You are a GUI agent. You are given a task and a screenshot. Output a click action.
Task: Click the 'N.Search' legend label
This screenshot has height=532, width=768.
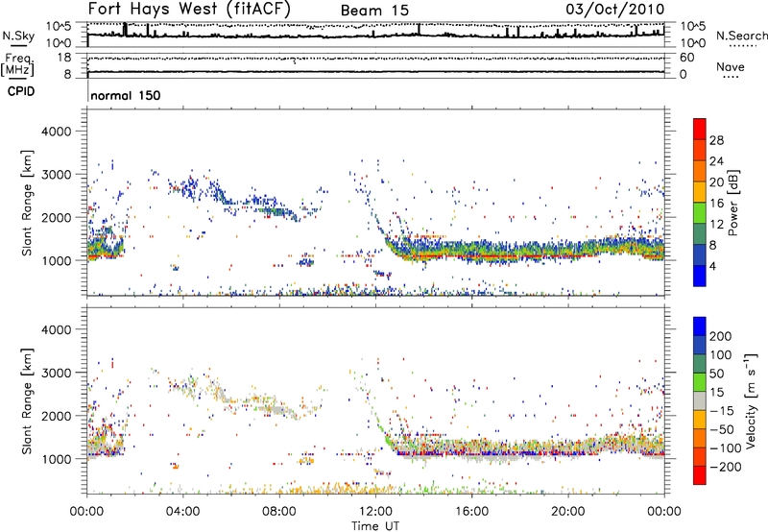click(x=741, y=36)
